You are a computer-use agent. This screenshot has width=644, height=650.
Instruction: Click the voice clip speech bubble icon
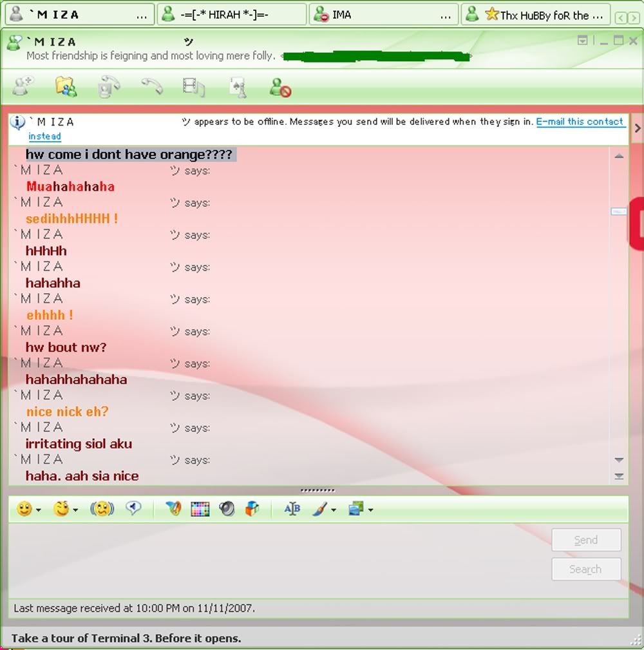click(133, 509)
